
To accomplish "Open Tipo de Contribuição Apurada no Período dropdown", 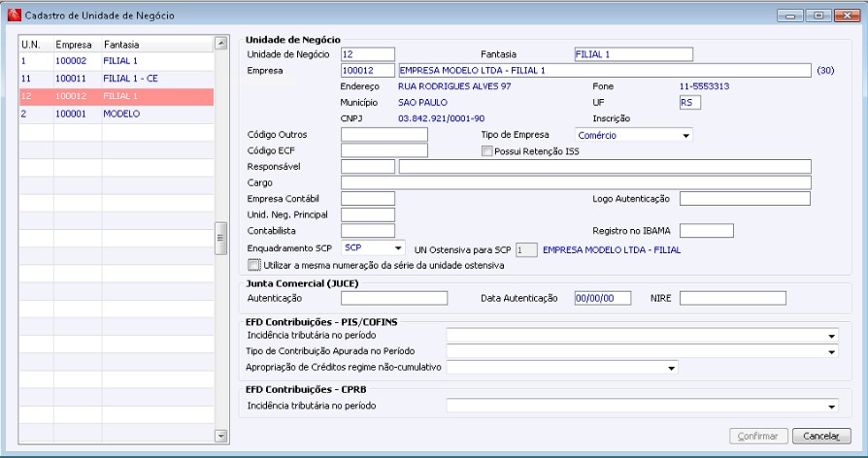I will [x=642, y=351].
